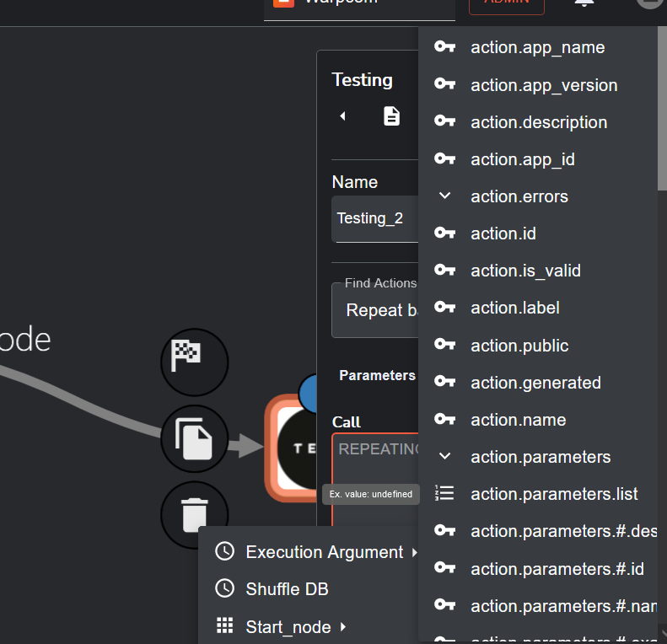Select the Testing app node on canvas
This screenshot has height=644, width=667.
click(x=291, y=448)
